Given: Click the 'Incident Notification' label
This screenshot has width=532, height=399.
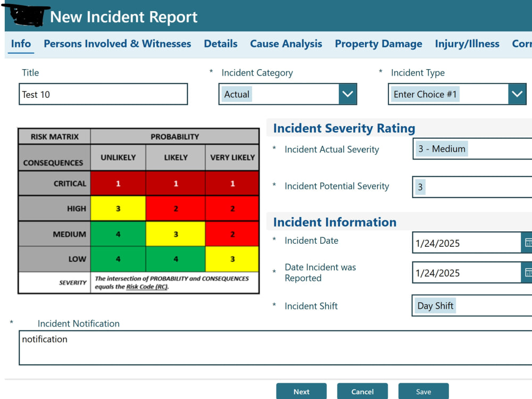Looking at the screenshot, I should 78,323.
